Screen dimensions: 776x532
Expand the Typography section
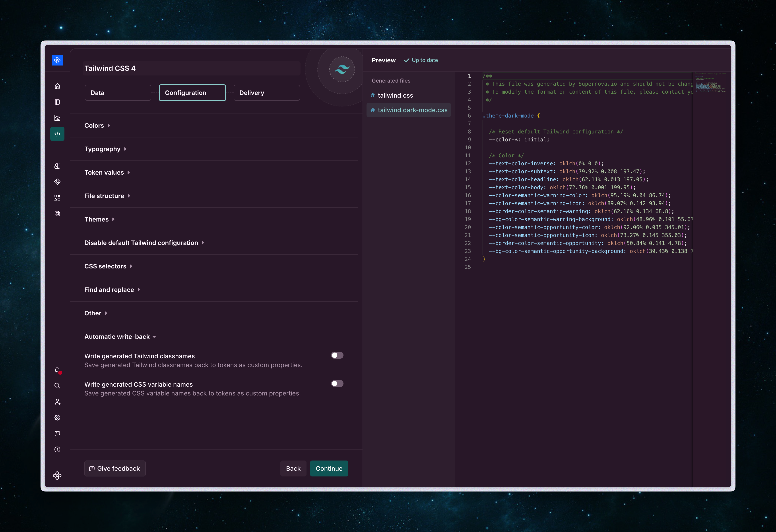pyautogui.click(x=105, y=149)
